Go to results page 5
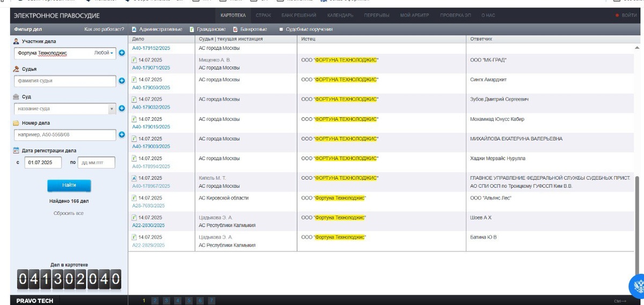Viewport: 644px width, 305px height. (189, 301)
